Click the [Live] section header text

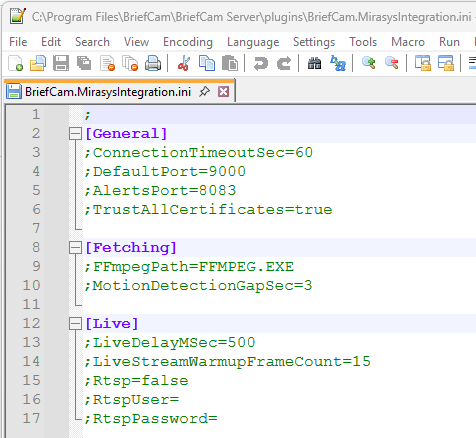[112, 324]
